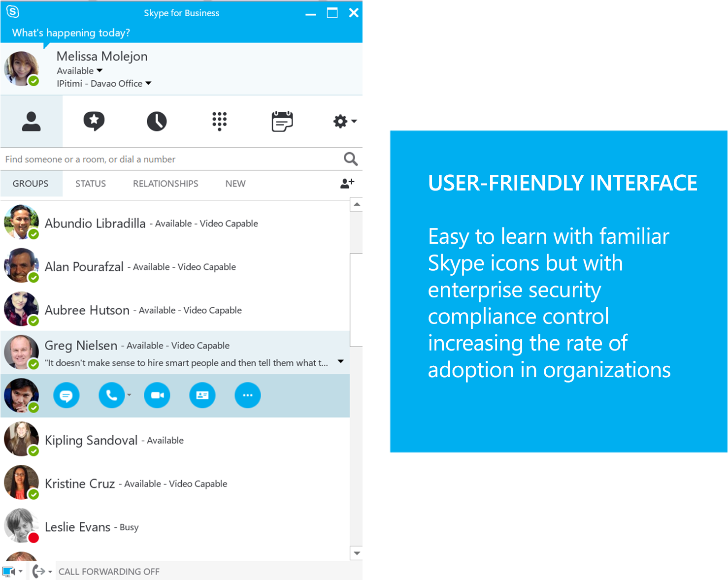Switch to the NEW tab
This screenshot has height=580, width=728.
(x=235, y=184)
